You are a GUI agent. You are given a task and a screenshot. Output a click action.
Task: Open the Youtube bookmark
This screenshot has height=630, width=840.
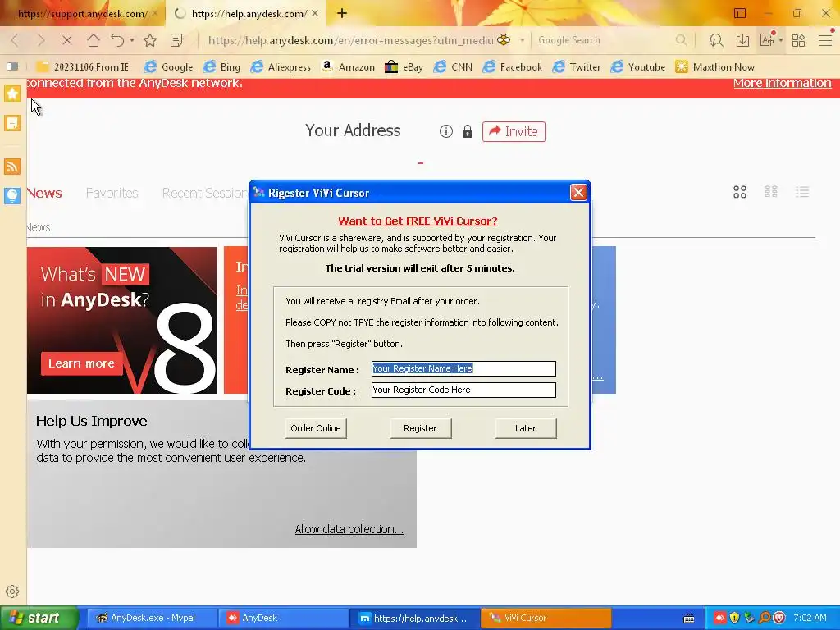pyautogui.click(x=638, y=67)
